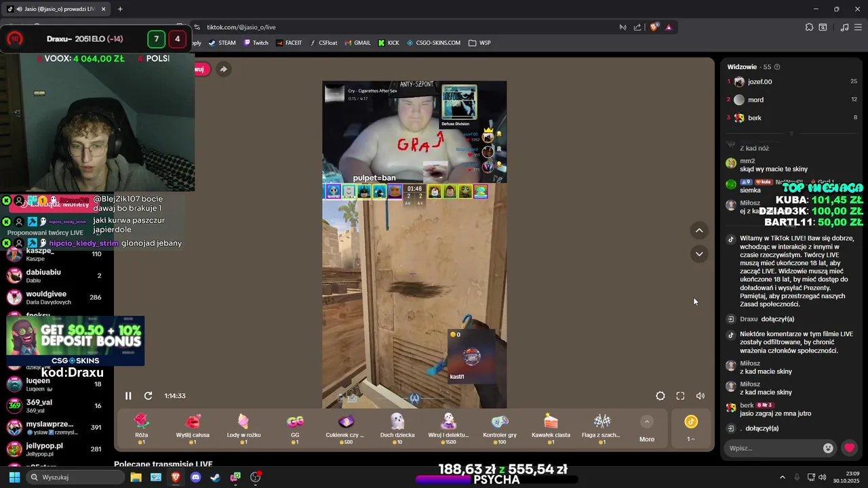Go to the previous live stream arrow up
868x488 pixels.
(699, 230)
